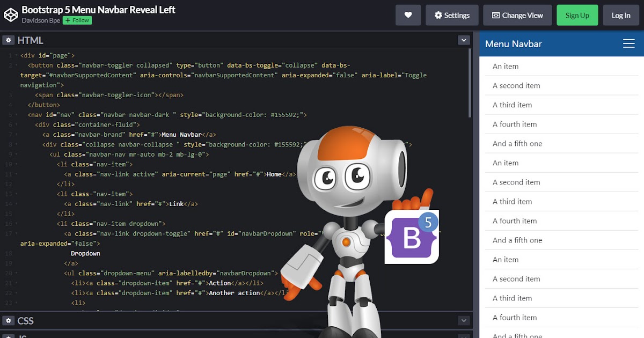Click the Log In button

point(621,14)
